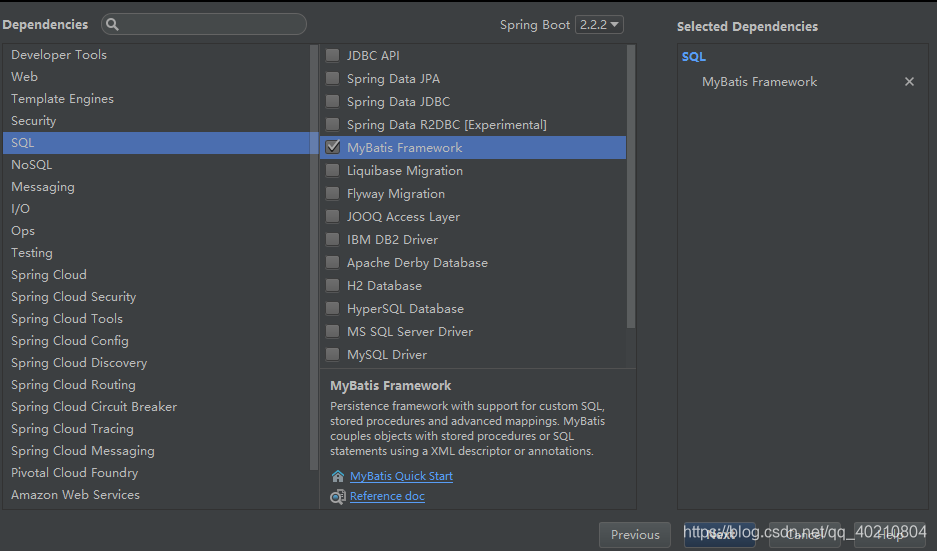
Task: Check the MS SQL Server Driver checkbox
Action: click(332, 332)
